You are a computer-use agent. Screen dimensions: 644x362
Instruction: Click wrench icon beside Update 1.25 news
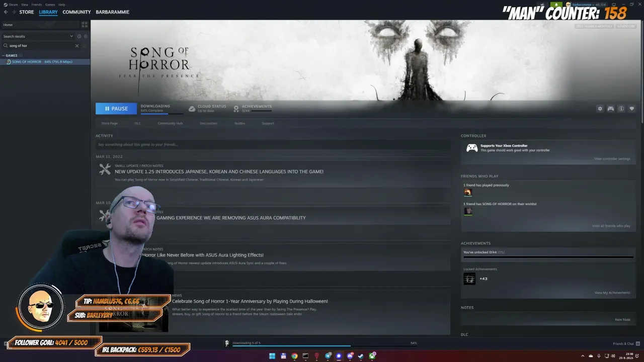point(105,169)
